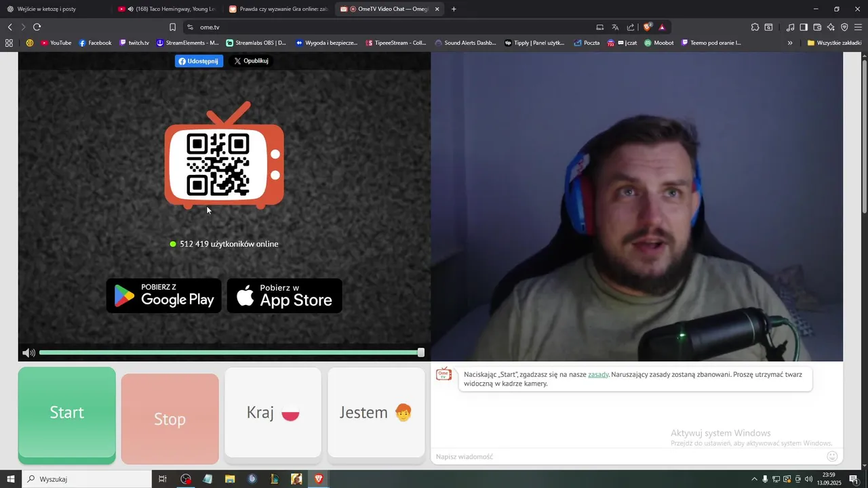Bookmark this page icon

click(x=172, y=27)
